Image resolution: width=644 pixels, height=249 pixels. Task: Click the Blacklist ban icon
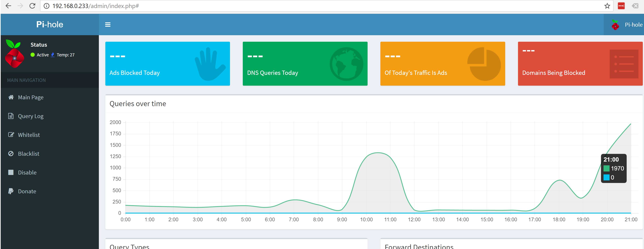(x=11, y=153)
